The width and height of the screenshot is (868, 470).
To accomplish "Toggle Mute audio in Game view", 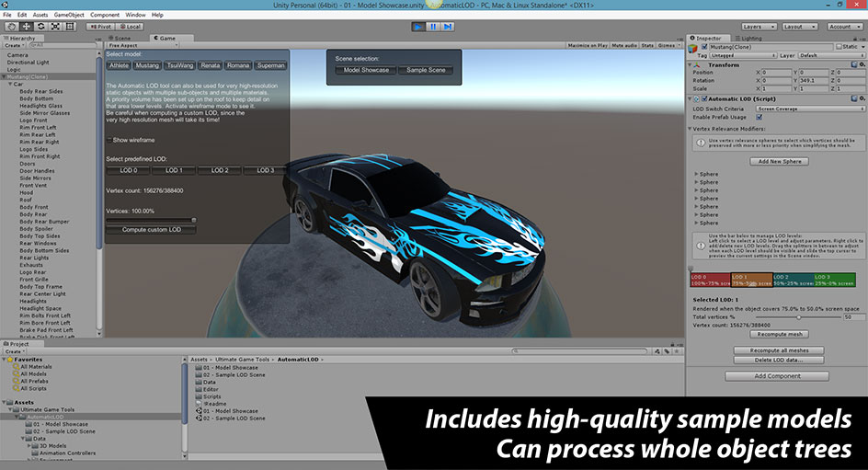I will click(x=623, y=45).
